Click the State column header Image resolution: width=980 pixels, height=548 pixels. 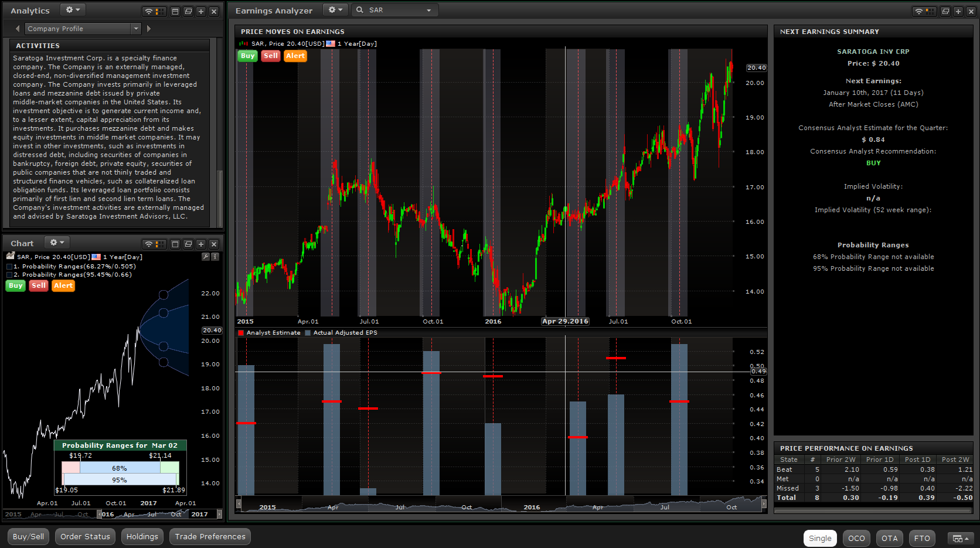click(x=789, y=459)
